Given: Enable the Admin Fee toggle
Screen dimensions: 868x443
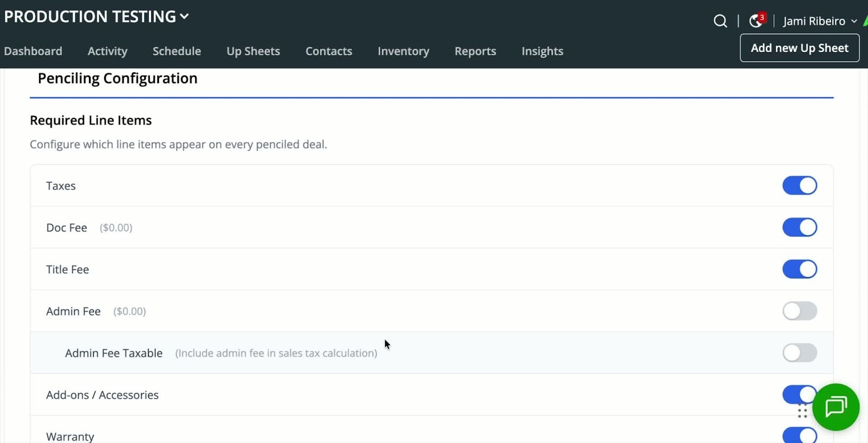Looking at the screenshot, I should 799,311.
